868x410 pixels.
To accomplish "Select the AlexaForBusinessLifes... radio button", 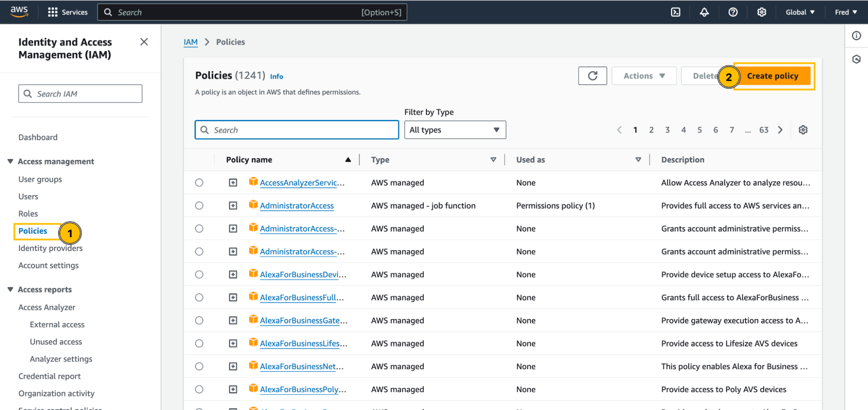I will pyautogui.click(x=199, y=344).
